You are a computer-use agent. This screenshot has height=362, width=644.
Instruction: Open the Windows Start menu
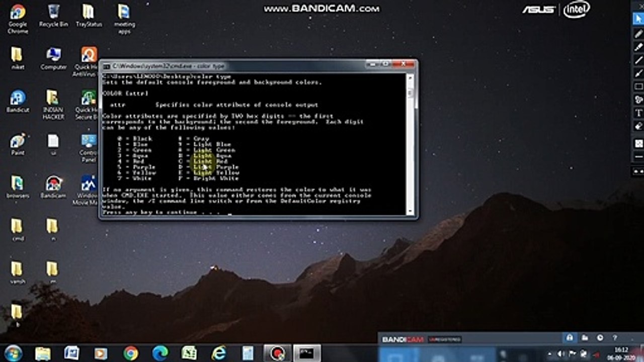[x=13, y=353]
